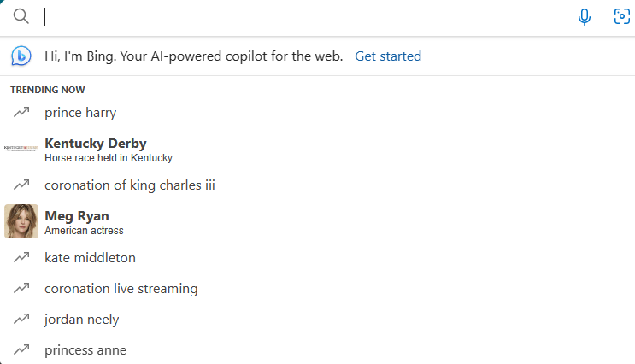Image resolution: width=635 pixels, height=364 pixels.
Task: Click trending arrow beside jordan neely
Action: click(x=21, y=320)
